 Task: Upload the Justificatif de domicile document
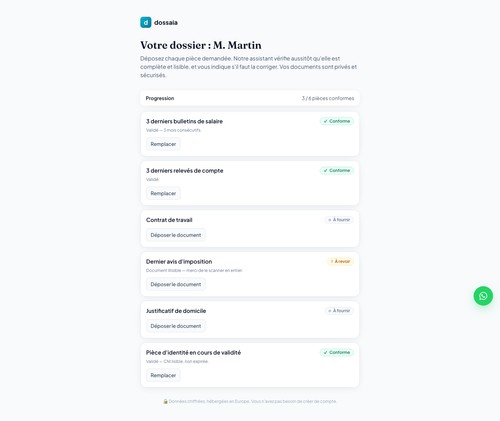coord(176,326)
